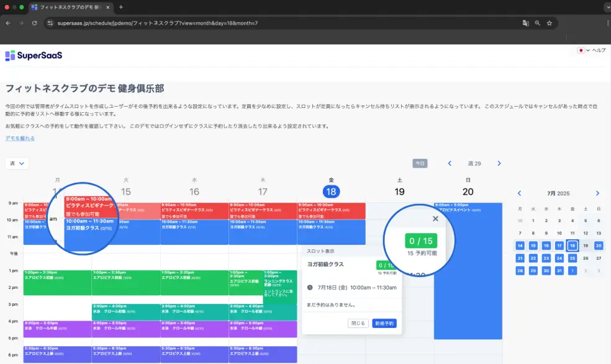Select date 20 in mini calendar
Viewport: 611px width, 364px height.
click(599, 246)
